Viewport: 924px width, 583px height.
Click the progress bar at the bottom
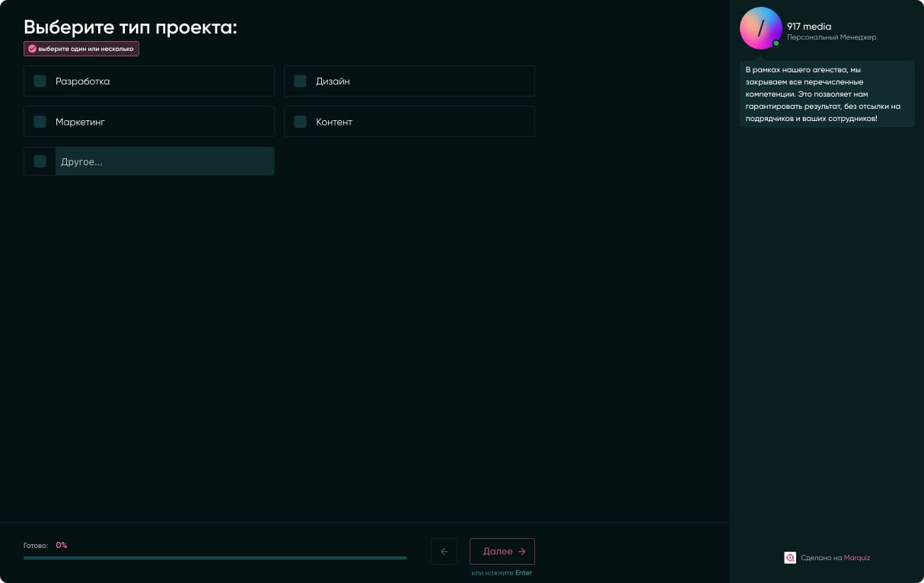tap(215, 558)
